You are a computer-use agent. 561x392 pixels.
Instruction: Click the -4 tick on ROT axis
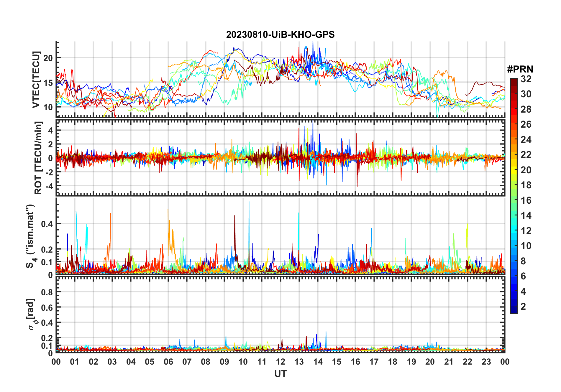tap(49, 186)
